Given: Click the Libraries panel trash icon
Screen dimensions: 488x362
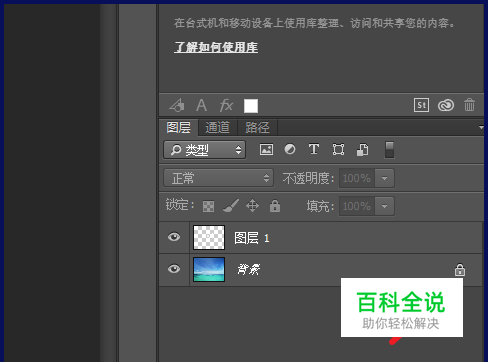Looking at the screenshot, I should (469, 105).
